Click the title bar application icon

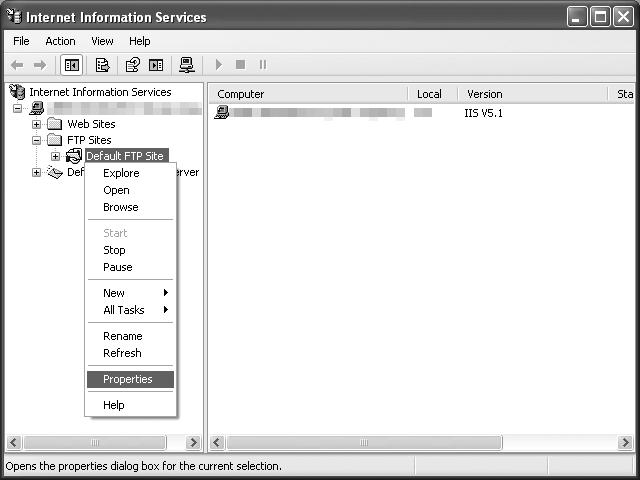point(14,17)
